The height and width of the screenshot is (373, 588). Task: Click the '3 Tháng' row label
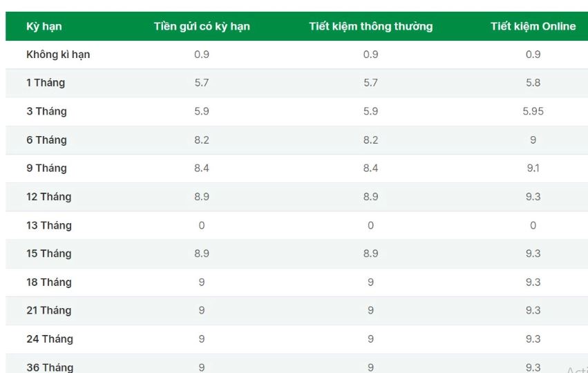pyautogui.click(x=46, y=111)
